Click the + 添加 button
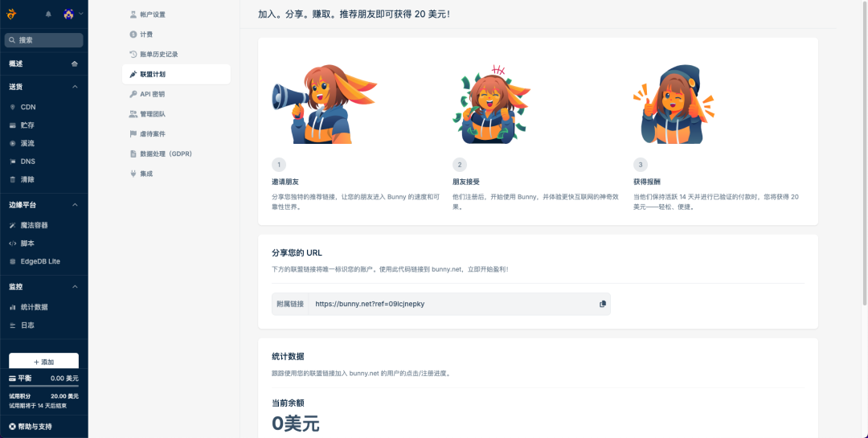The width and height of the screenshot is (868, 438). coord(43,361)
